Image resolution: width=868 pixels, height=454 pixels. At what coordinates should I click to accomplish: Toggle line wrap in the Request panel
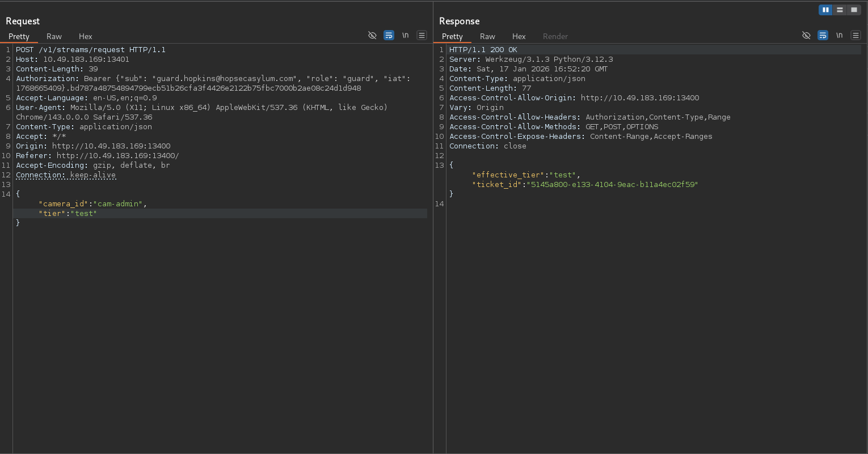pos(389,35)
